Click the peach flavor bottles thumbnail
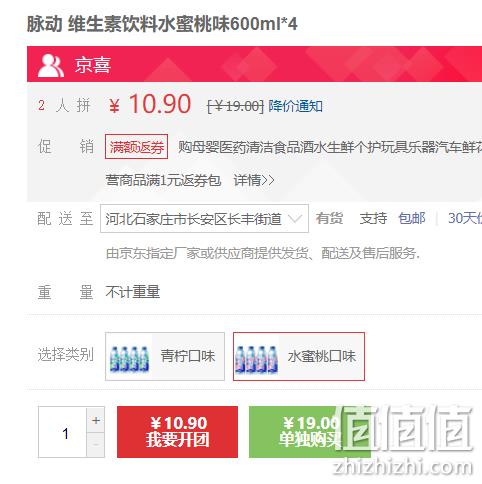Screen dimensions: 482x484 (x=256, y=359)
